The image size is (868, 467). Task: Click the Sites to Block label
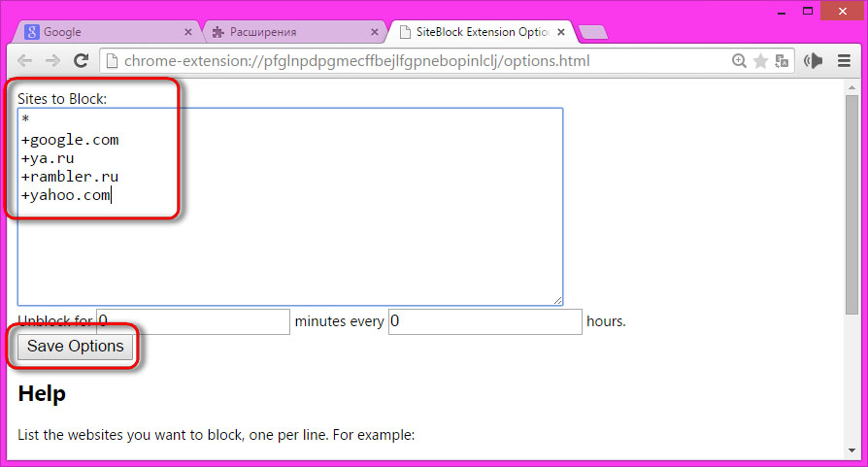click(62, 99)
